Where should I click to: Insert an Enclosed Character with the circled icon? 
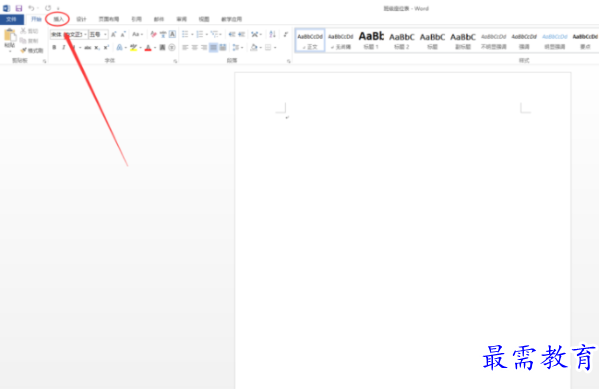coord(172,48)
